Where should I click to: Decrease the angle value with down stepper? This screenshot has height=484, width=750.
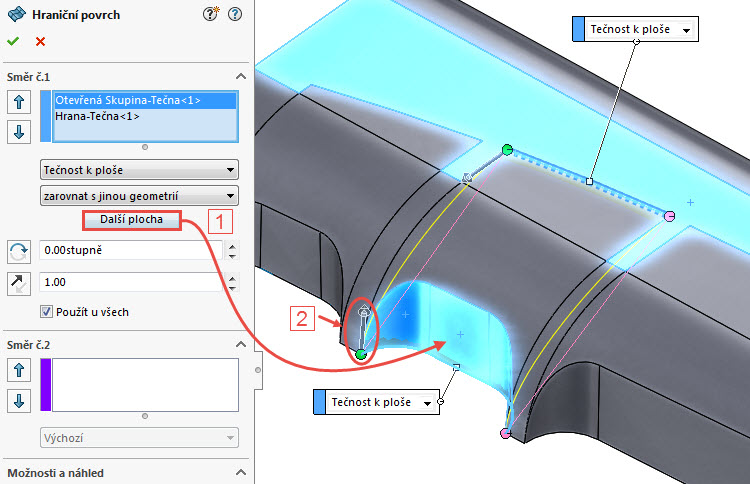click(232, 256)
